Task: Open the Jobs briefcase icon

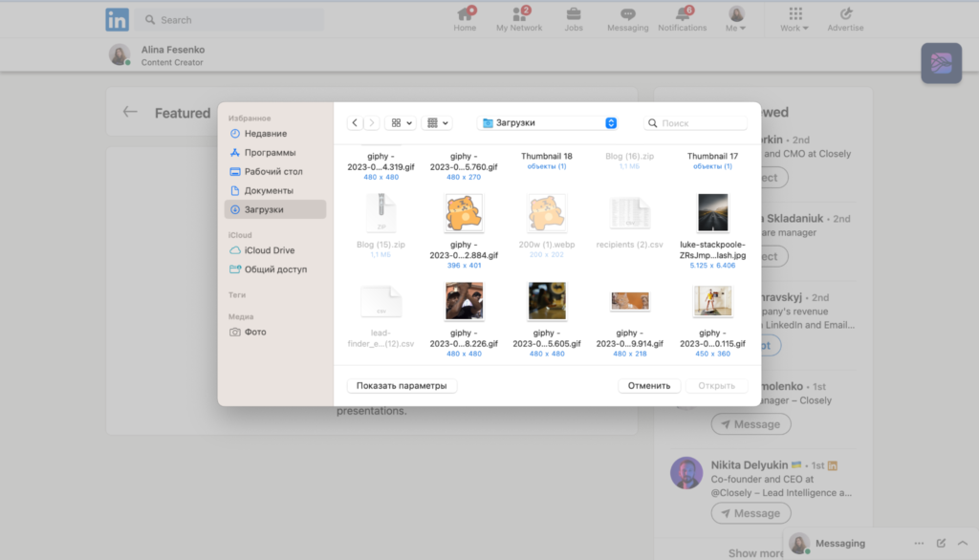Action: click(573, 15)
